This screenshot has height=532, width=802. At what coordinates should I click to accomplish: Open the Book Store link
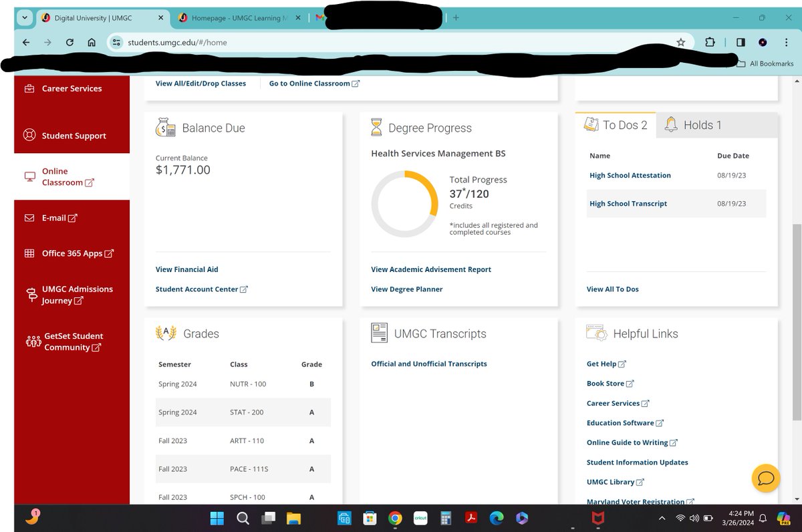point(610,384)
